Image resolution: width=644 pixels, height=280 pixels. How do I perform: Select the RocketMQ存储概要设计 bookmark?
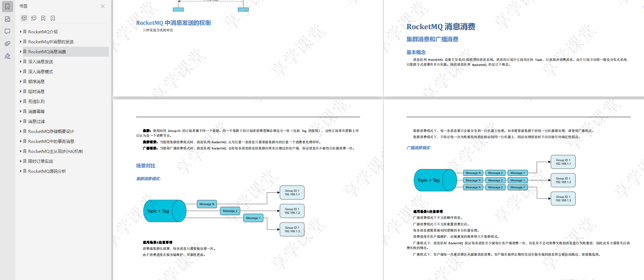coord(51,131)
